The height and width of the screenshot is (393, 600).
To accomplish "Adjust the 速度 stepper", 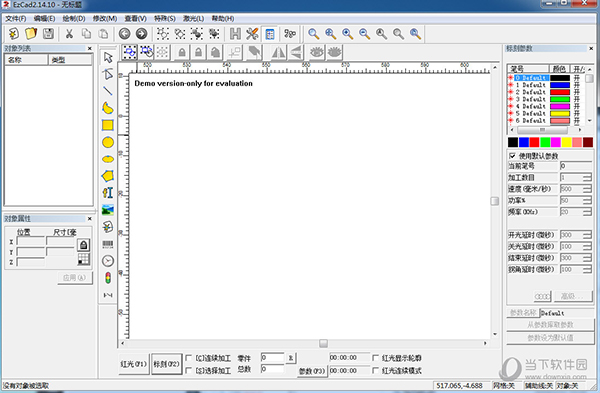I will coord(587,189).
